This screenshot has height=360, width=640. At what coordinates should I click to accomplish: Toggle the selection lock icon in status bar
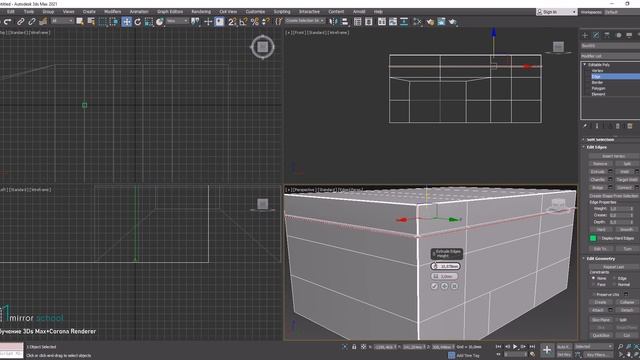354,347
